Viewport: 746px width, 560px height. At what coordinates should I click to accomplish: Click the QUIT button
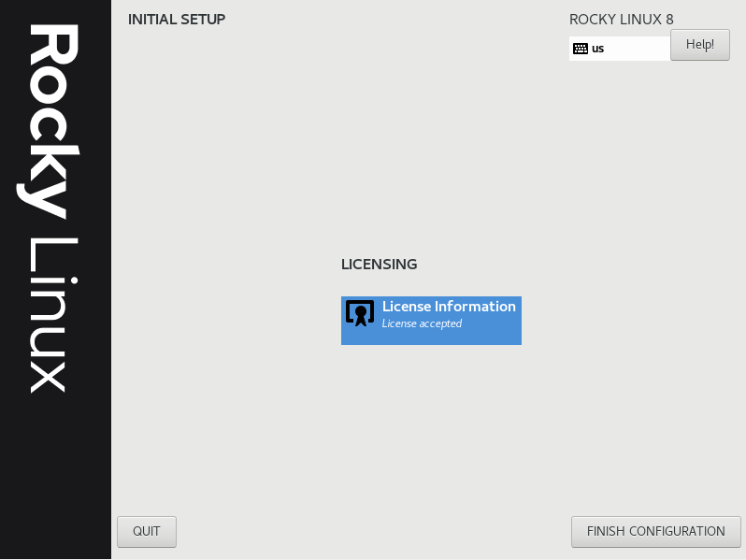pyautogui.click(x=147, y=531)
